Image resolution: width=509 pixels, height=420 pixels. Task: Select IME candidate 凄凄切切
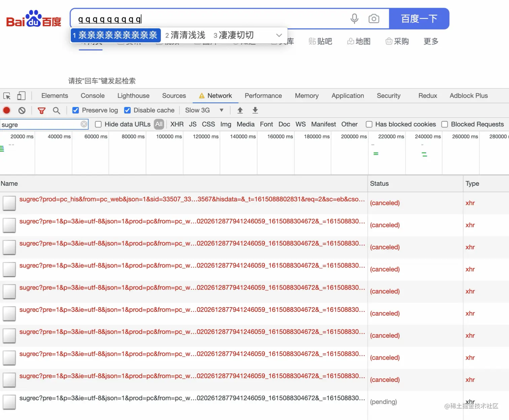click(x=234, y=35)
